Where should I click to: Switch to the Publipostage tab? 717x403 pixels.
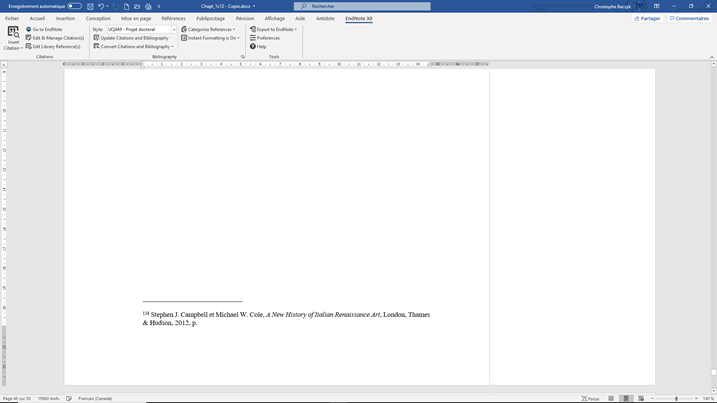[210, 18]
